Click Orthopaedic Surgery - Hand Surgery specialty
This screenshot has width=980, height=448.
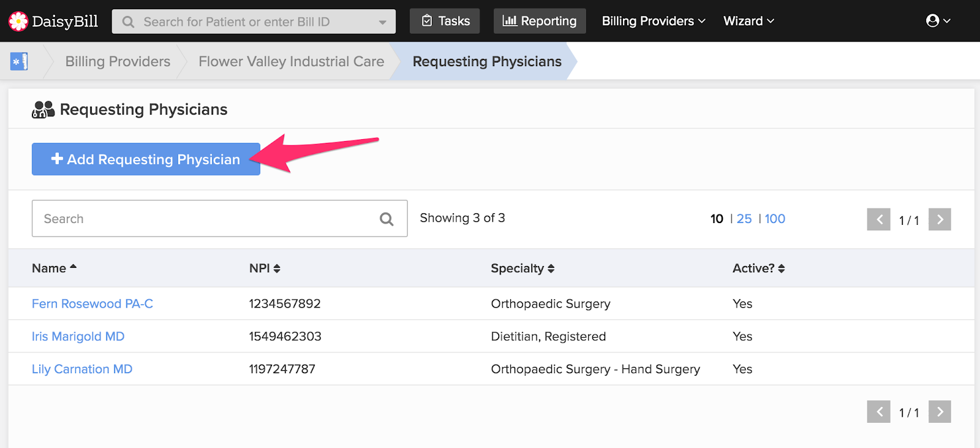coord(595,369)
